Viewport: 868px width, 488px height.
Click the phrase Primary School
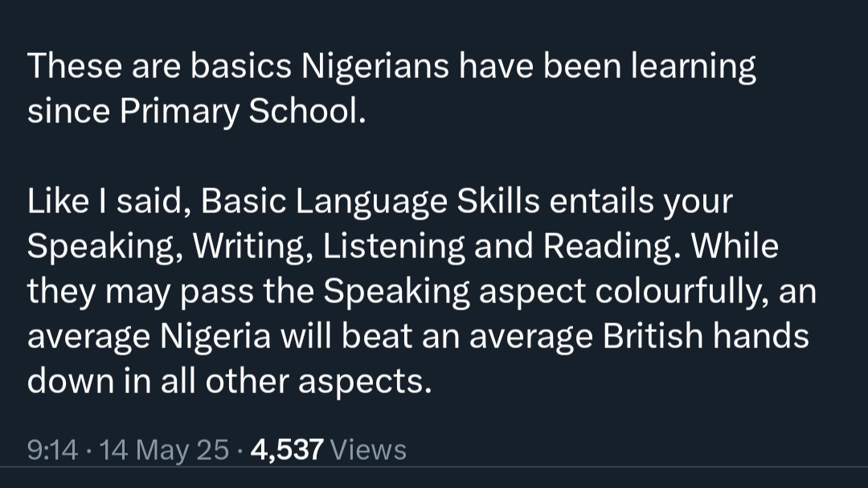click(243, 111)
